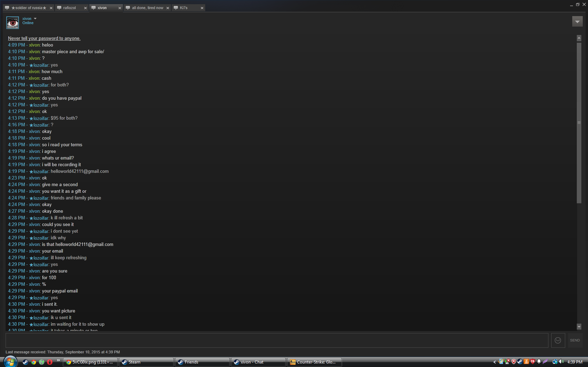Open the emoticon picker beside the message box
588x367 pixels.
point(558,340)
